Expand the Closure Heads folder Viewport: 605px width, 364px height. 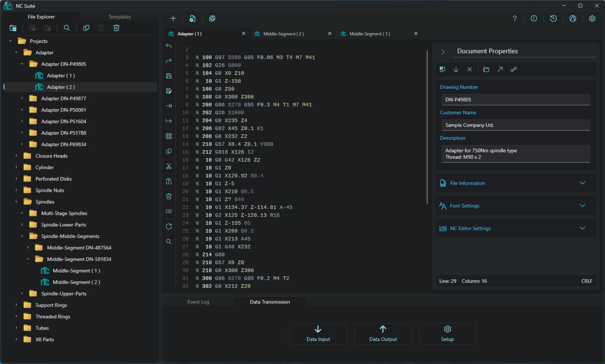[17, 156]
